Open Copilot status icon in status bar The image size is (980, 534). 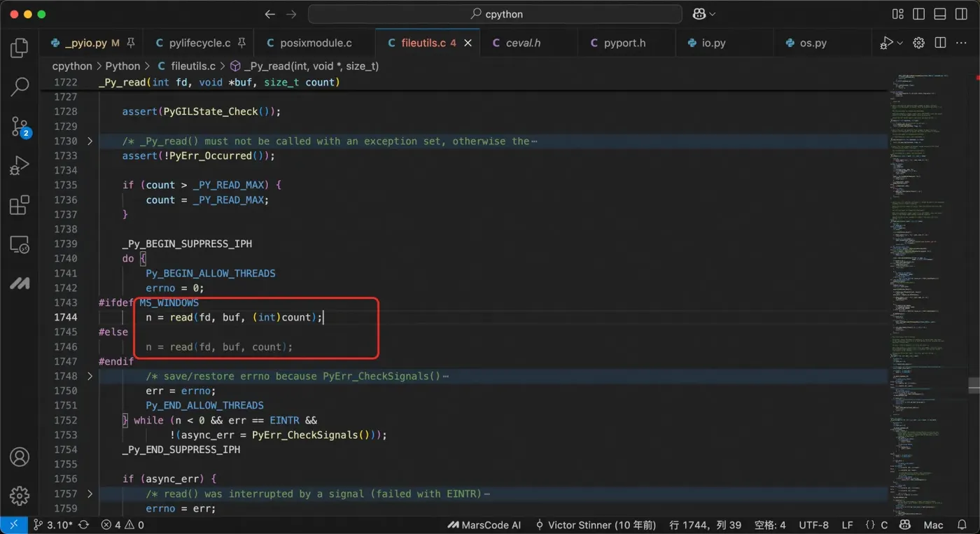(904, 525)
